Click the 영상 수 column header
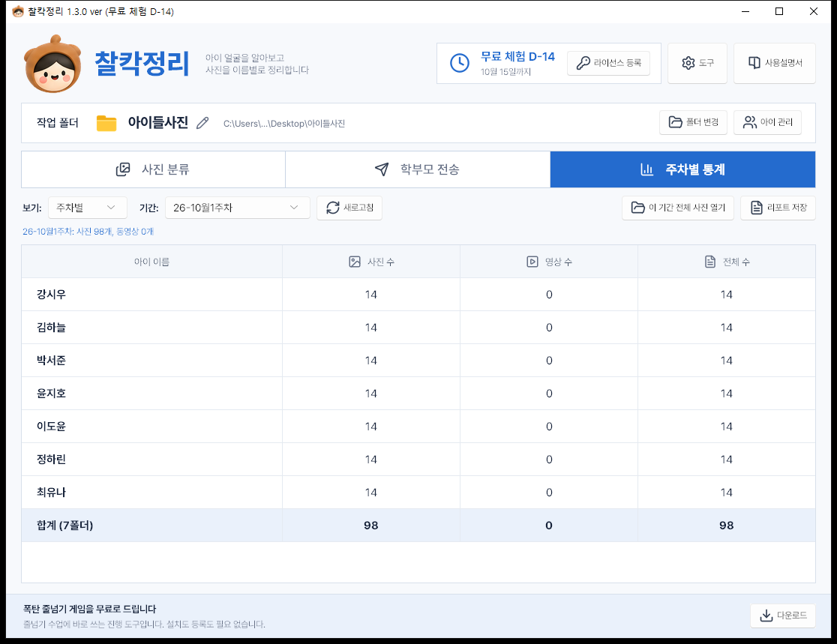The height and width of the screenshot is (644, 837). [x=549, y=262]
